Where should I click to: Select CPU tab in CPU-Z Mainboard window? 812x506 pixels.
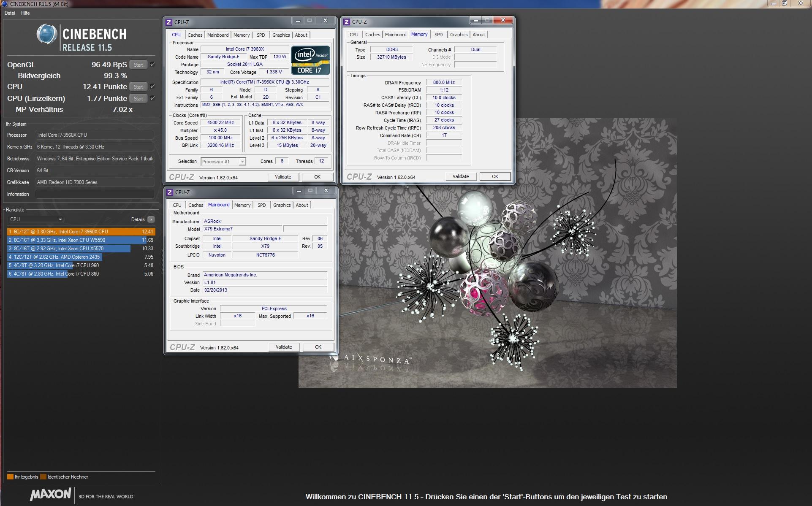point(177,205)
